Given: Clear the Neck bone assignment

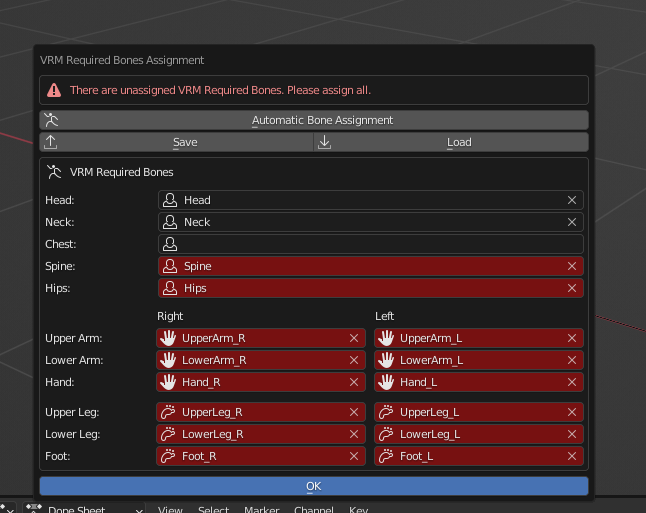Looking at the screenshot, I should (572, 222).
